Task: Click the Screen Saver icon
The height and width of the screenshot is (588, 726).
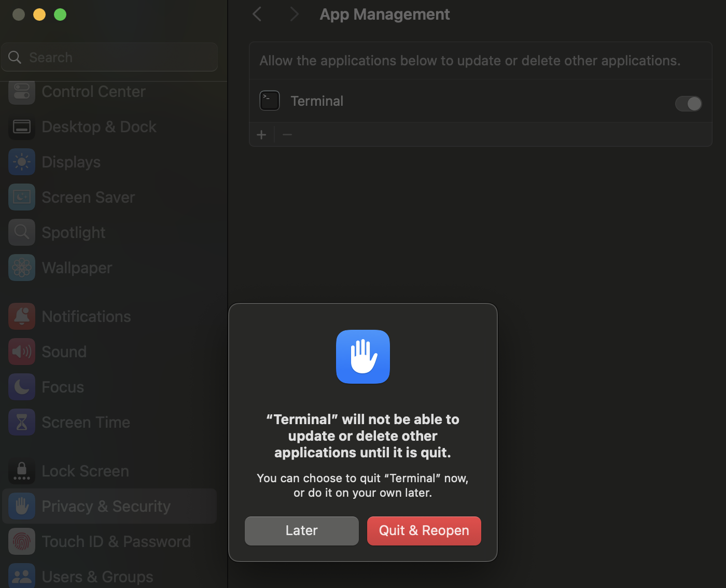Action: (22, 197)
